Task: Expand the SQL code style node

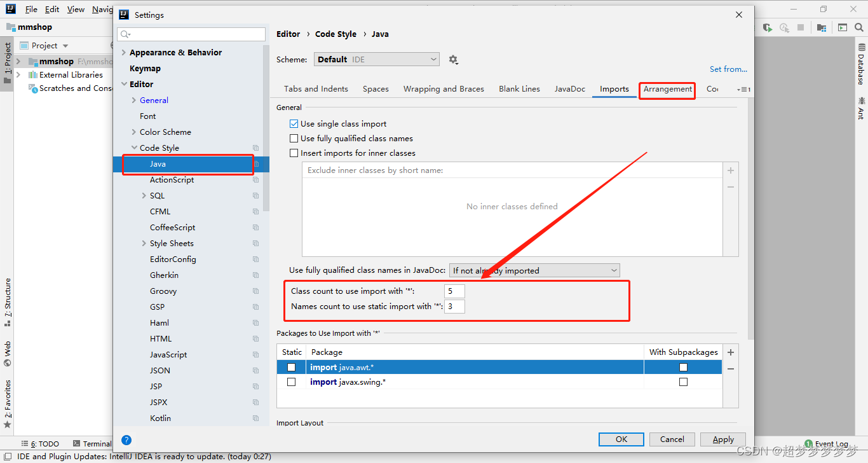Action: 144,196
